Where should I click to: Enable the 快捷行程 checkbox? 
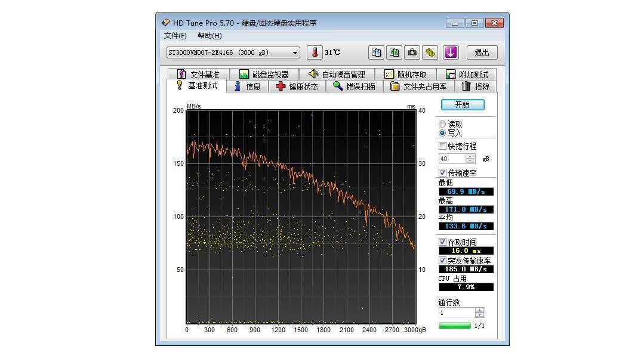pyautogui.click(x=442, y=146)
